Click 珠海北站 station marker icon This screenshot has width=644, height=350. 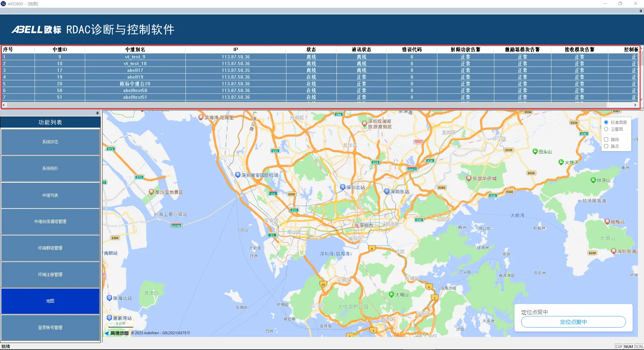pyautogui.click(x=109, y=298)
